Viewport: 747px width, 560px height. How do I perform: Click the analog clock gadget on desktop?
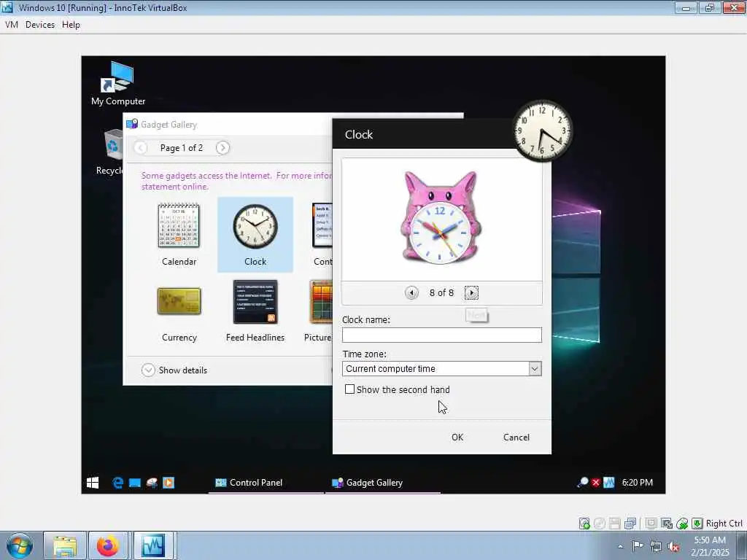click(x=542, y=131)
